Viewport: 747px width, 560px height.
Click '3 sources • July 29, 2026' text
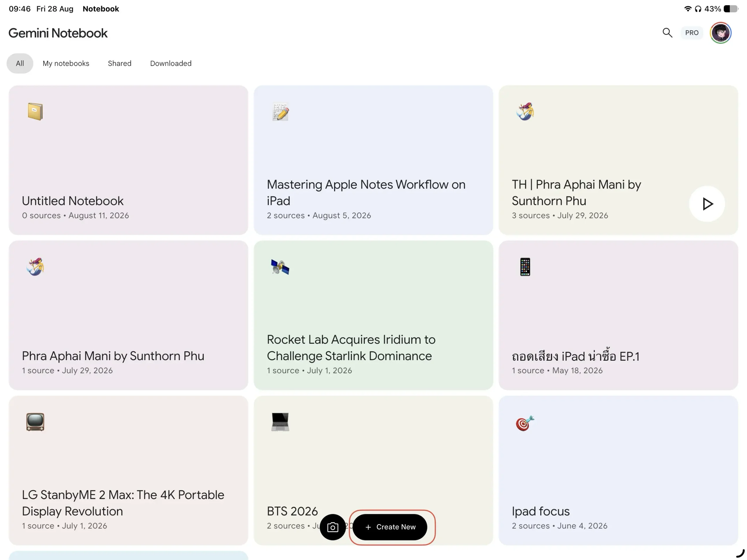click(560, 215)
